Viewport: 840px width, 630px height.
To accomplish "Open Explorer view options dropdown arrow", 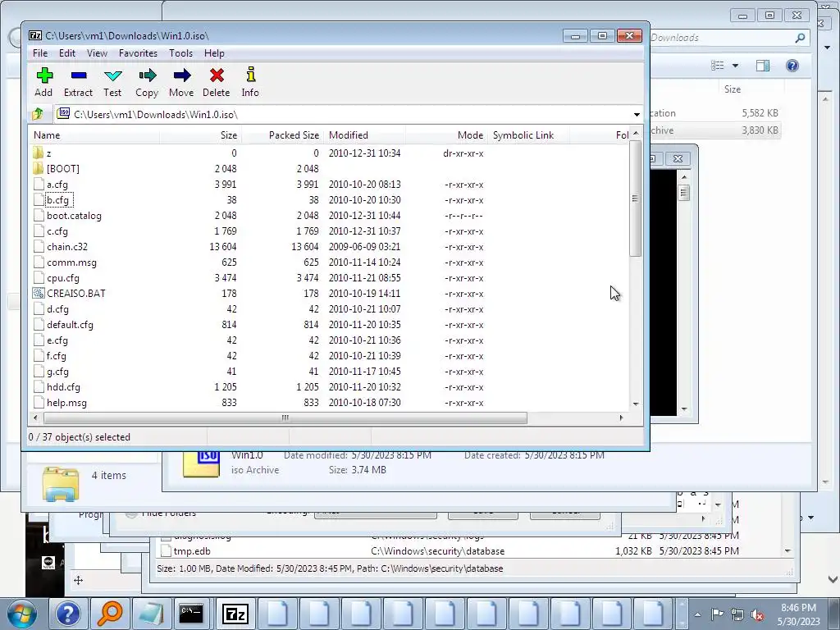I will point(735,66).
